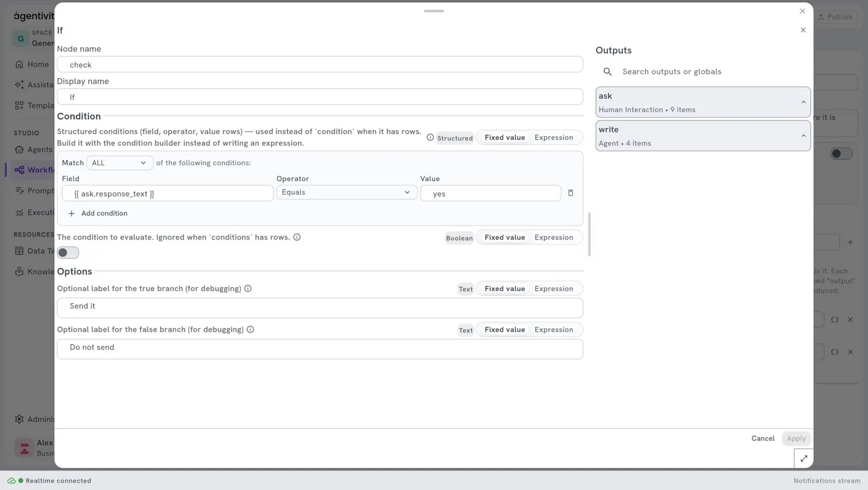Delete the ask.response_text condition row

pyautogui.click(x=570, y=193)
